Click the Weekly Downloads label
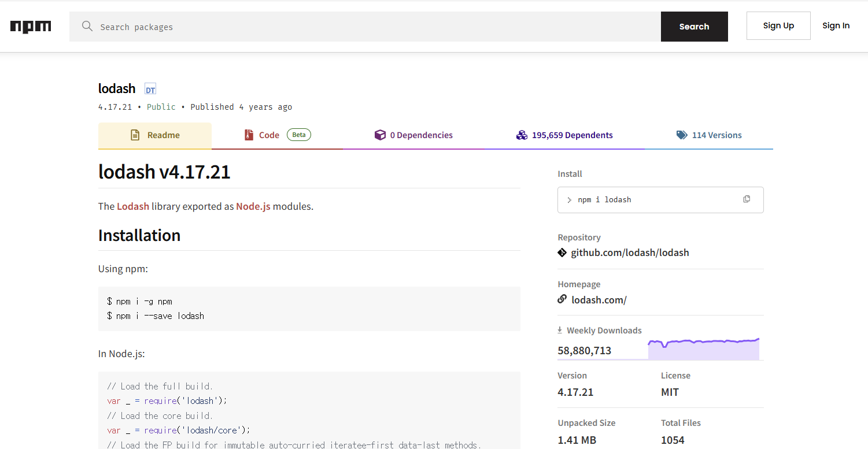868x449 pixels. (604, 331)
